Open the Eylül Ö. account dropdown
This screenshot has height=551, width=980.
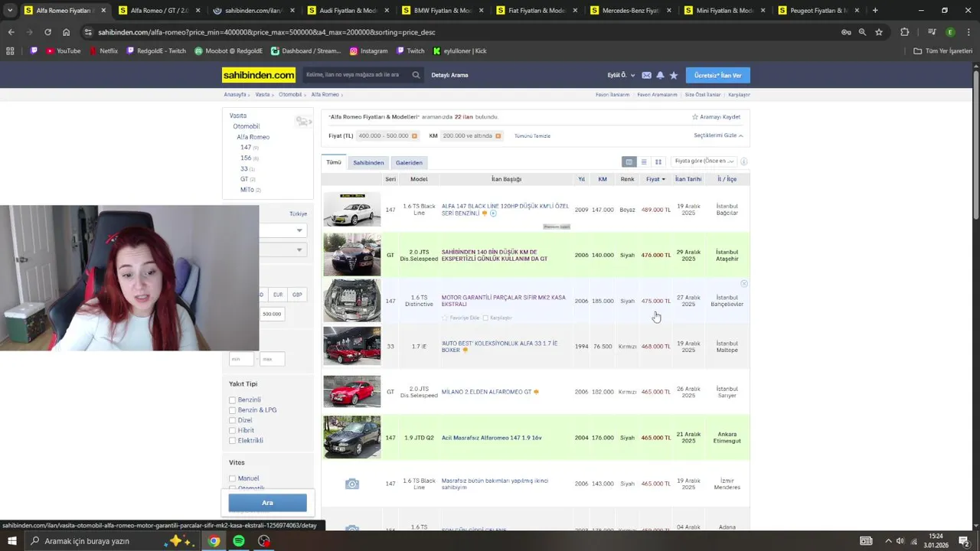(x=621, y=75)
